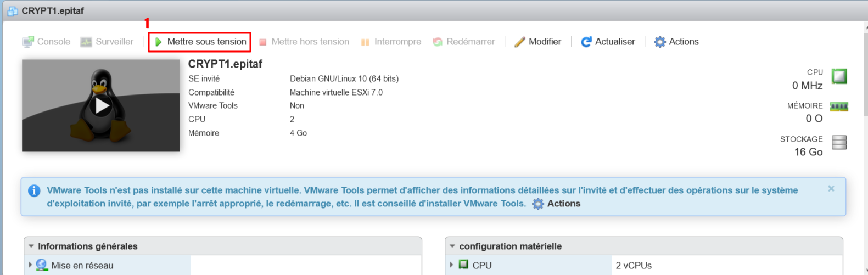Click the VM console preview thumbnail
This screenshot has height=275, width=868.
101,105
